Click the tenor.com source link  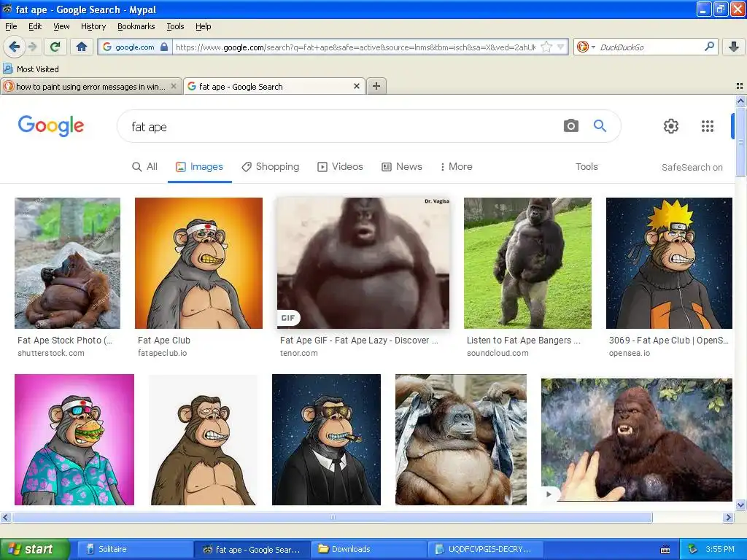298,353
